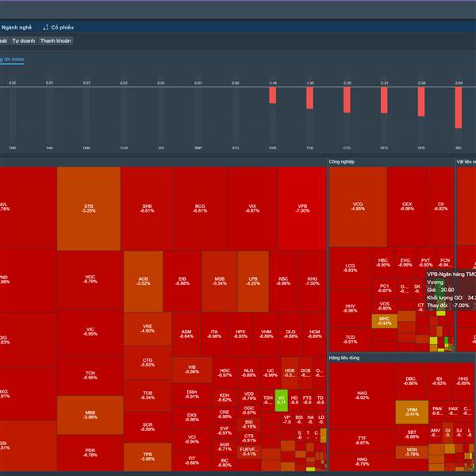Click the KHG -7.00% tile
Image resolution: width=476 pixels, height=476 pixels.
pyautogui.click(x=312, y=281)
